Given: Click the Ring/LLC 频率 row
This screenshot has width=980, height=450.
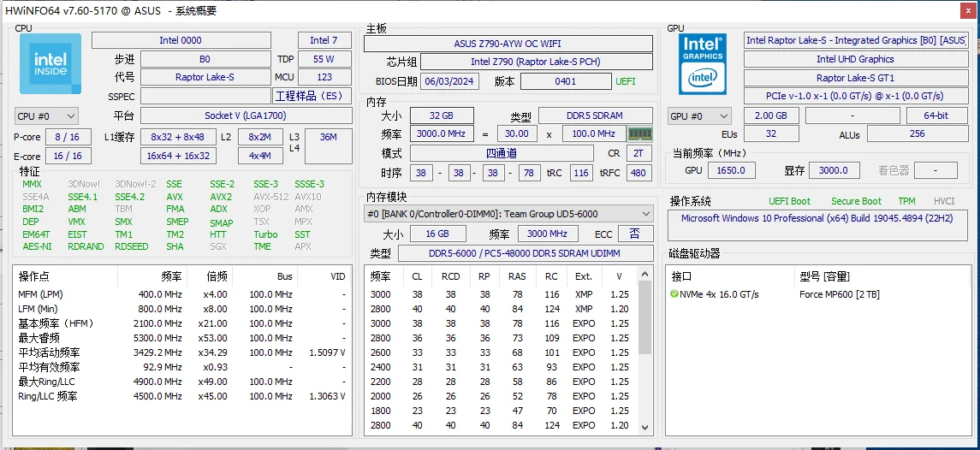Looking at the screenshot, I should [x=181, y=396].
